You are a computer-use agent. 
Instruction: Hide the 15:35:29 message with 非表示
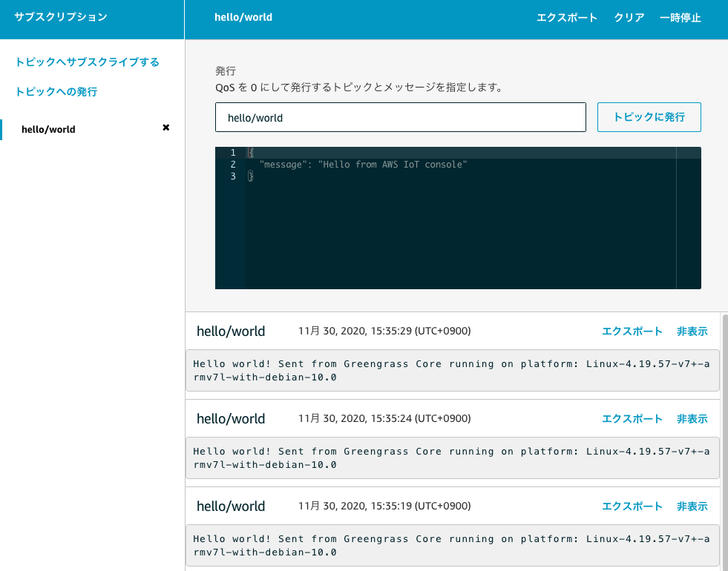pos(692,331)
